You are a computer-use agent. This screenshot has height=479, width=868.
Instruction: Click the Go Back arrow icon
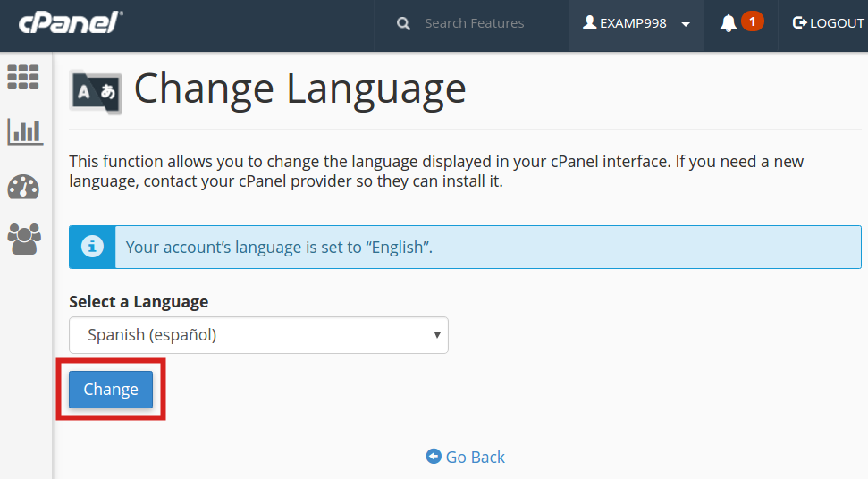[x=434, y=457]
